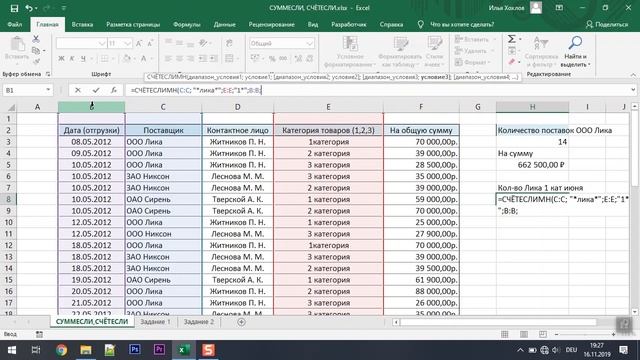Click the Paste (Вставить) clipboard icon
The image size is (640, 360).
[17, 44]
